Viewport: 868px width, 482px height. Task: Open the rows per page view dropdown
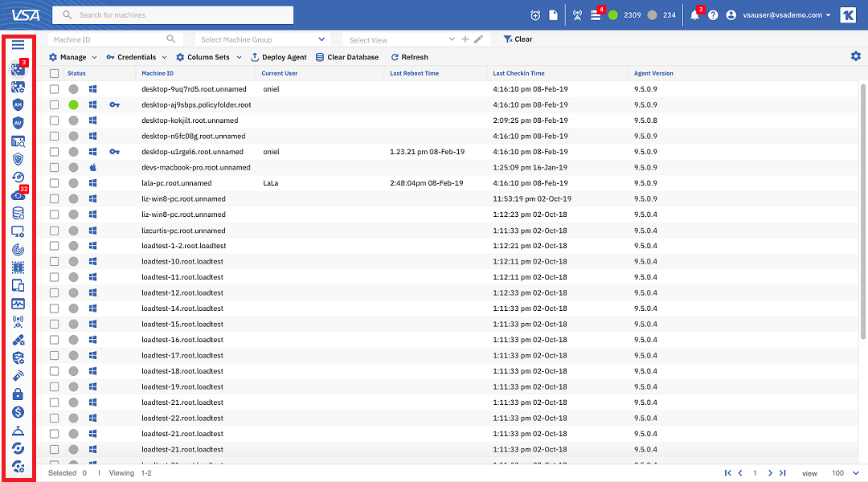[845, 473]
